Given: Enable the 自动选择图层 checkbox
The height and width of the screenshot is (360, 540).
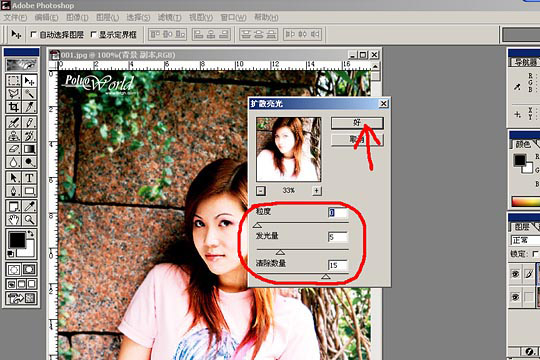Looking at the screenshot, I should tap(33, 34).
